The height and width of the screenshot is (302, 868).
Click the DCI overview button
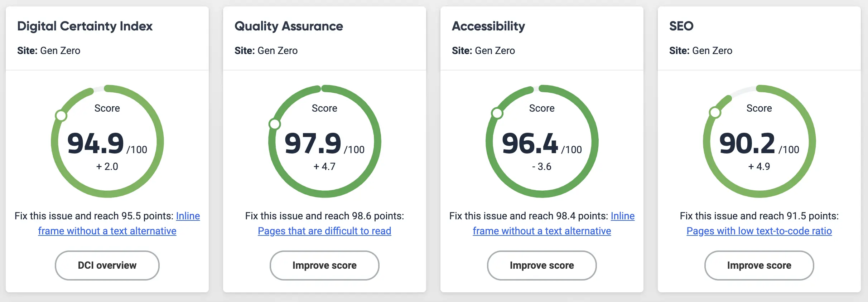[x=107, y=265]
